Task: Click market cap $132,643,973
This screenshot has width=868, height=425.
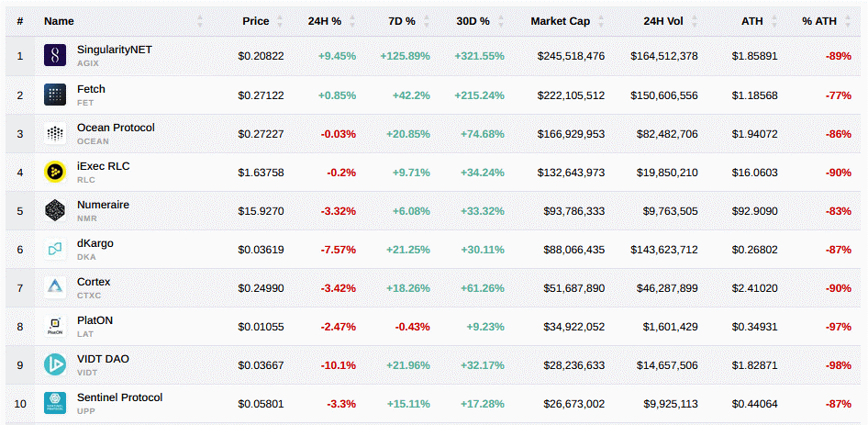Action: point(571,173)
